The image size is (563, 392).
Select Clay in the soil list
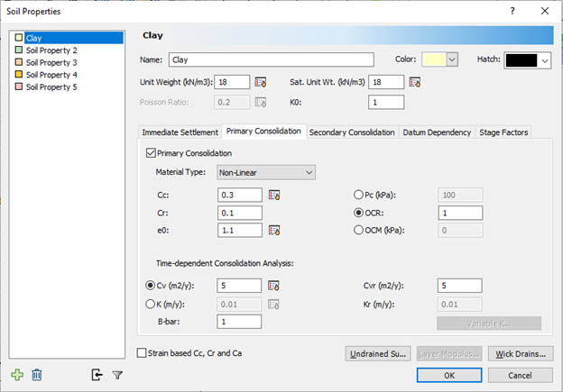tap(74, 38)
